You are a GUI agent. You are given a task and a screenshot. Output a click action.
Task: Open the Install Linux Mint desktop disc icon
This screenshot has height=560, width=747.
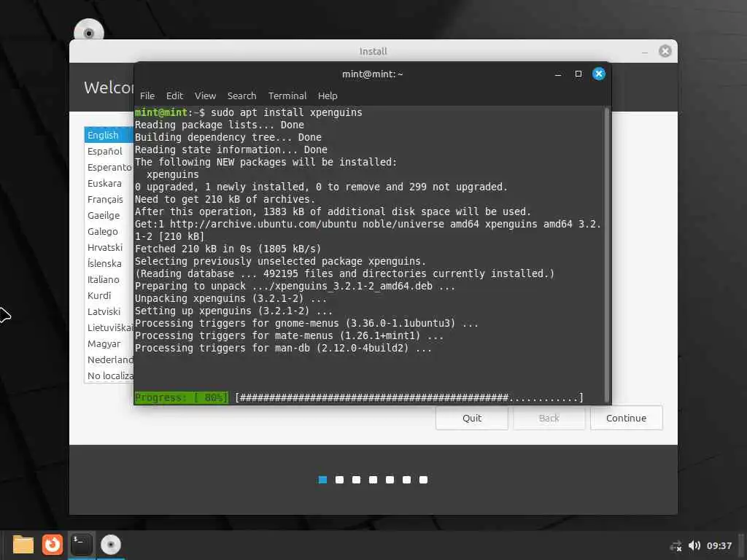88,29
